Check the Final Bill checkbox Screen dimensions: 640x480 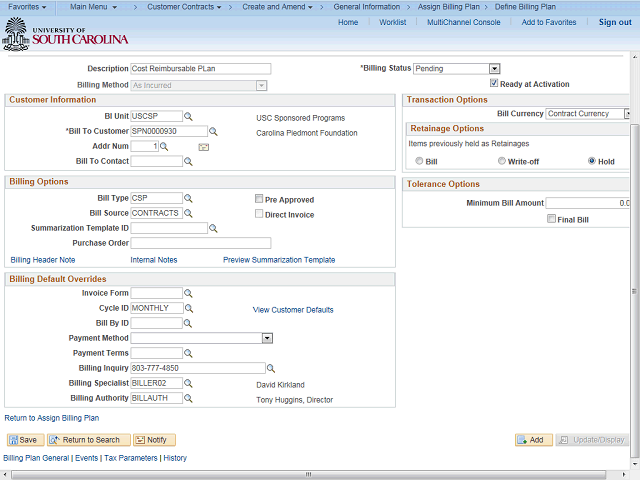tap(551, 219)
